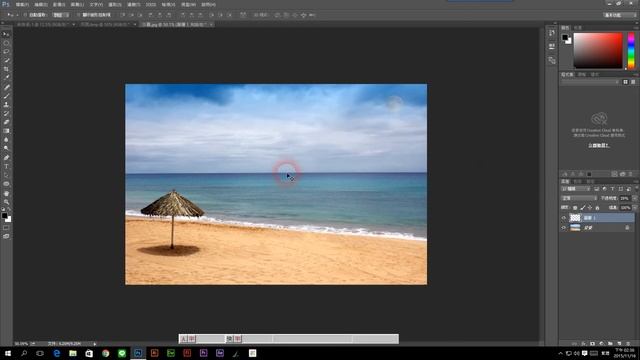640x360 pixels.
Task: Filter layers by type layers icon
Action: click(612, 189)
